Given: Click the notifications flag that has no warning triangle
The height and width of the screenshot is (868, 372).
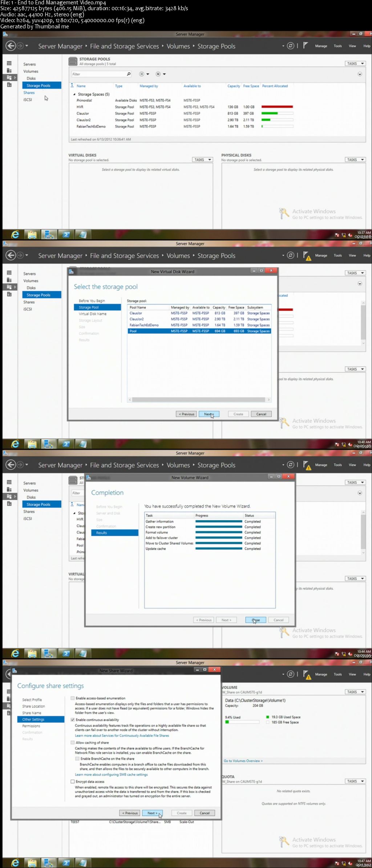Looking at the screenshot, I should [x=306, y=45].
